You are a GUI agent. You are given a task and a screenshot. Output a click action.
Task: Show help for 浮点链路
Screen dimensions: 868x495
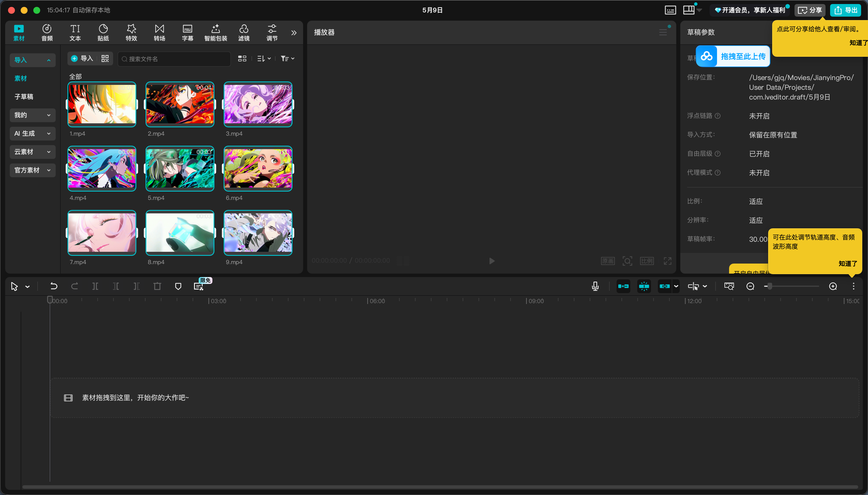click(718, 116)
